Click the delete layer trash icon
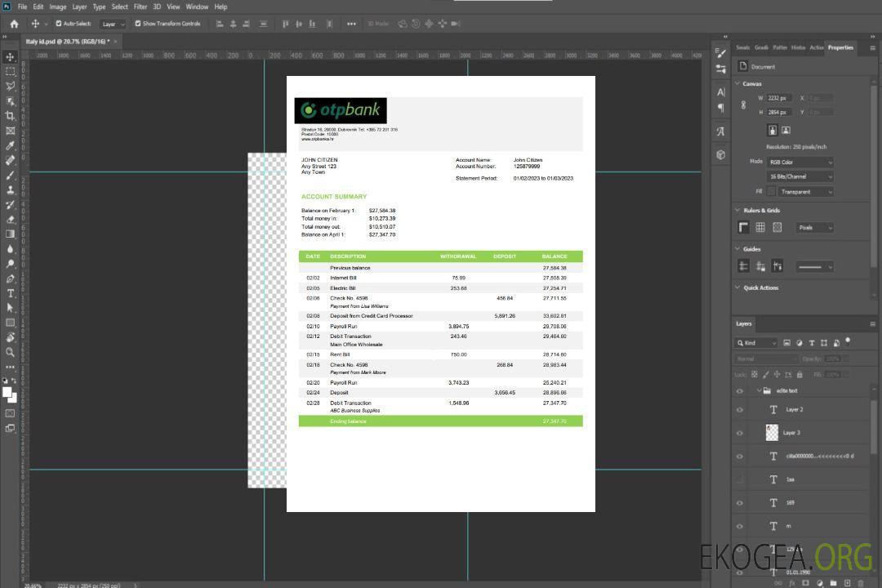This screenshot has height=588, width=882. 861,583
